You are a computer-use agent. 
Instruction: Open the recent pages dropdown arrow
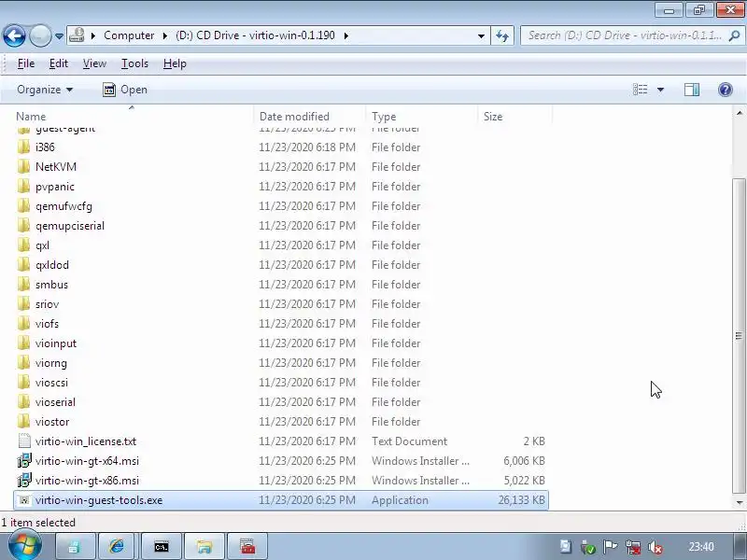pyautogui.click(x=59, y=35)
